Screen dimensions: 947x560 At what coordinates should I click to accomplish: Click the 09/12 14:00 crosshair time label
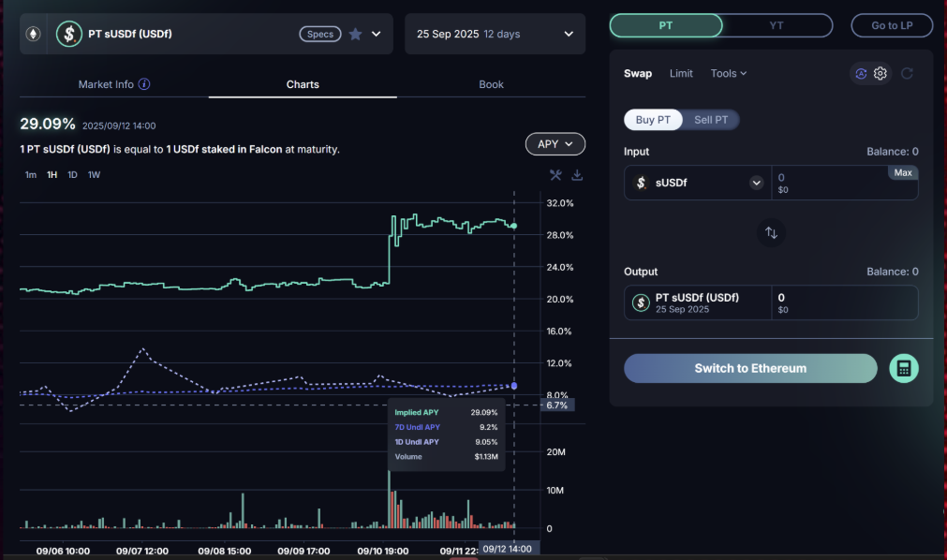click(x=508, y=549)
